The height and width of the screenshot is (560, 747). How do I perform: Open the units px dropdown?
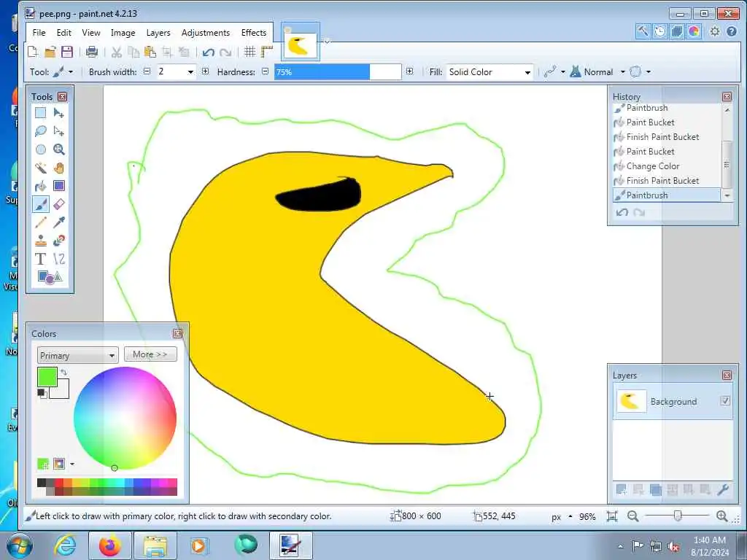pos(562,517)
